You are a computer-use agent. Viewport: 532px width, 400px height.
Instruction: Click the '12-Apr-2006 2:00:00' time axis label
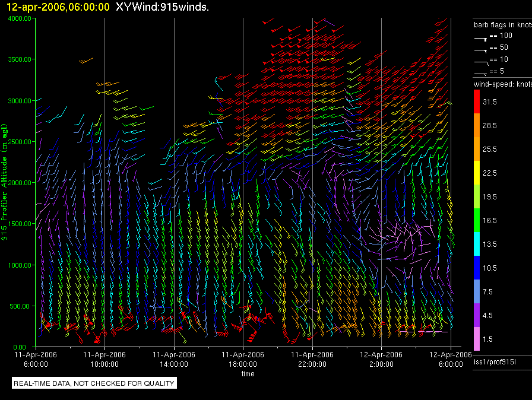(381, 359)
